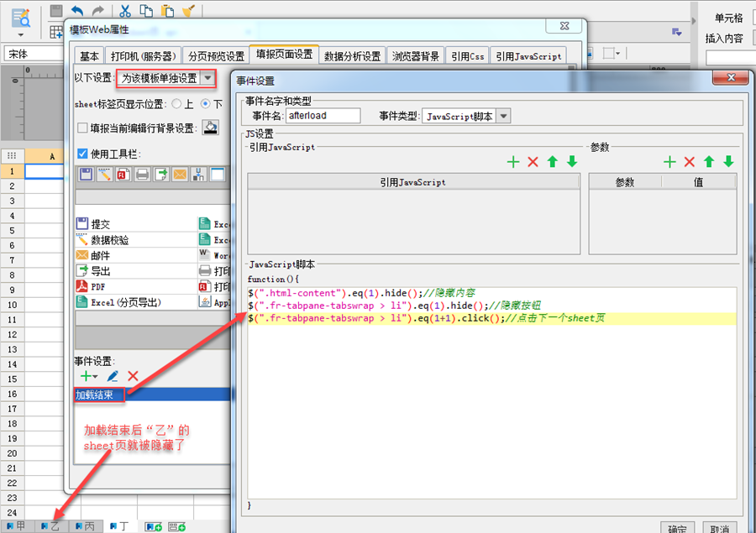Click the move-down arrow above 参数 table
Image resolution: width=756 pixels, height=533 pixels.
click(x=728, y=162)
